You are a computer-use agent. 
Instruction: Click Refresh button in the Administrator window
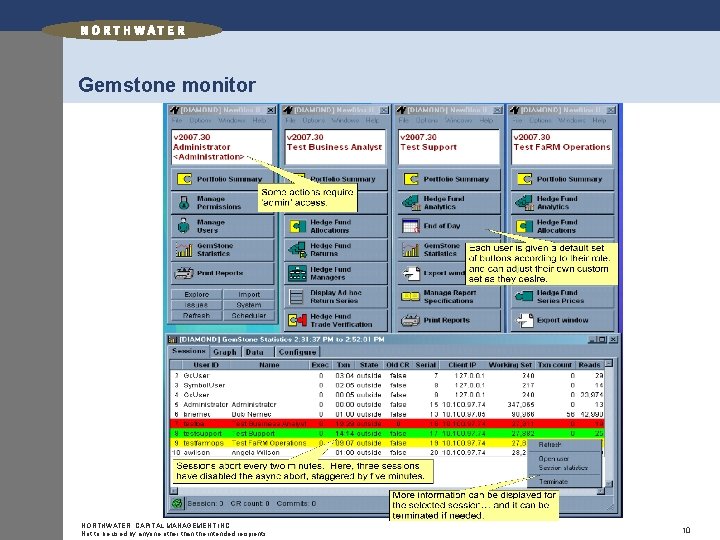pyautogui.click(x=197, y=315)
